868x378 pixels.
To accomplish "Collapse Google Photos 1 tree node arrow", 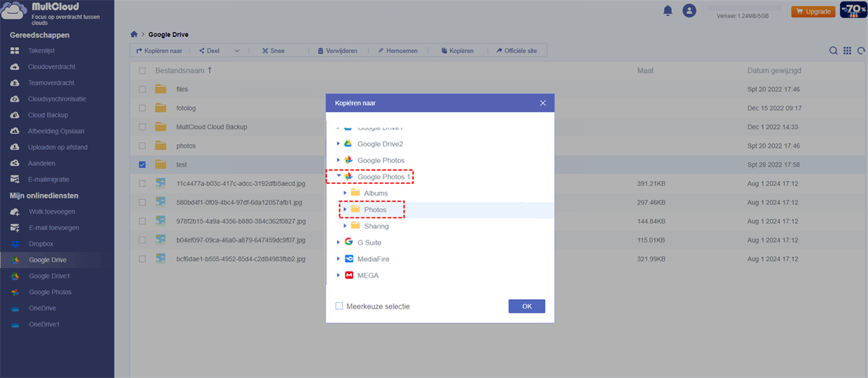I will pyautogui.click(x=338, y=176).
